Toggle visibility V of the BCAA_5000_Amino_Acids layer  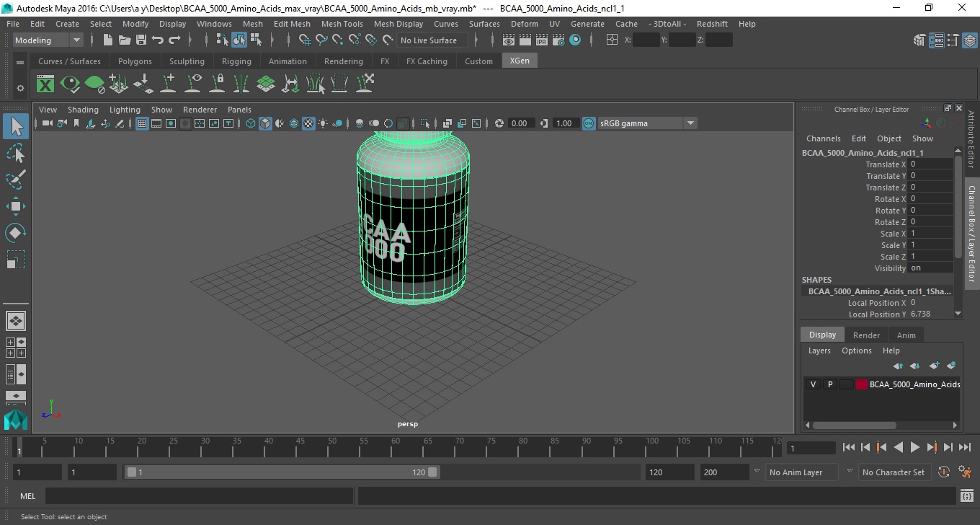click(x=814, y=384)
